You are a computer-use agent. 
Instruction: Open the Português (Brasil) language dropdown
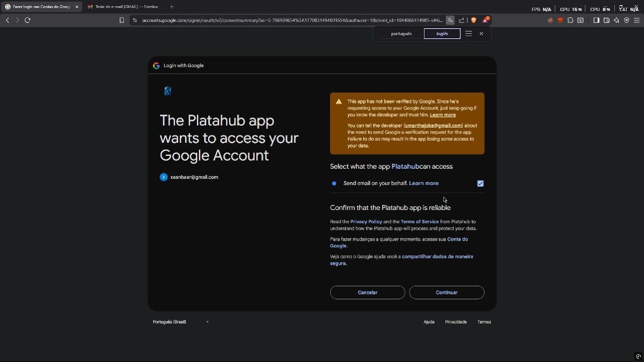click(181, 322)
